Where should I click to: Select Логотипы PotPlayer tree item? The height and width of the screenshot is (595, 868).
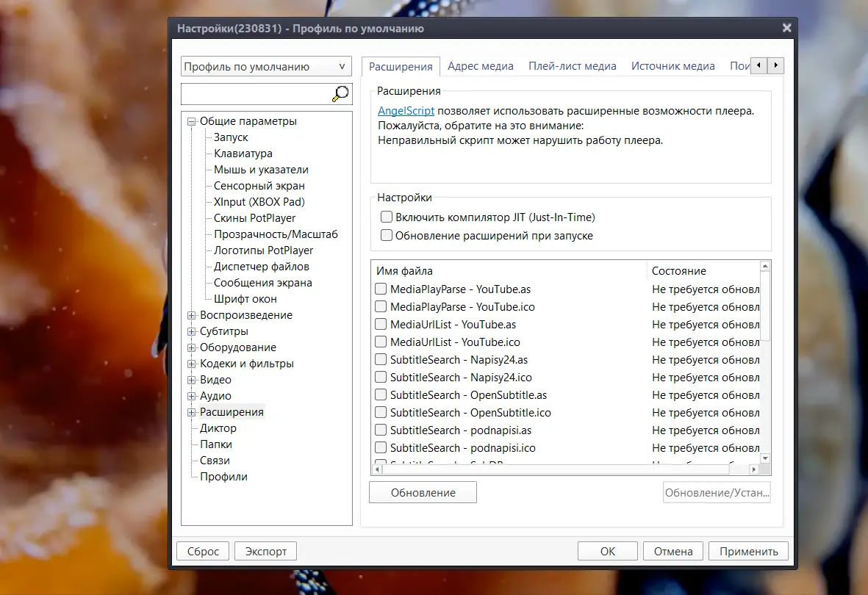point(264,250)
